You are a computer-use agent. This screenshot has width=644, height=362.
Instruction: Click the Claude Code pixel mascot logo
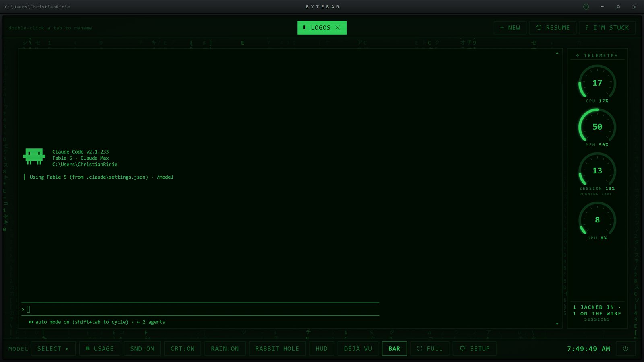[x=34, y=156]
